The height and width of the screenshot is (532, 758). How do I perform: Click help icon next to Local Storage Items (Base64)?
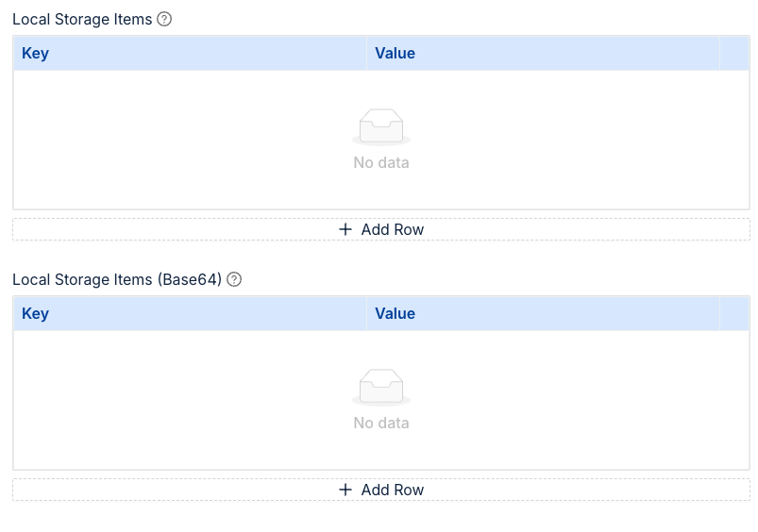click(x=234, y=279)
